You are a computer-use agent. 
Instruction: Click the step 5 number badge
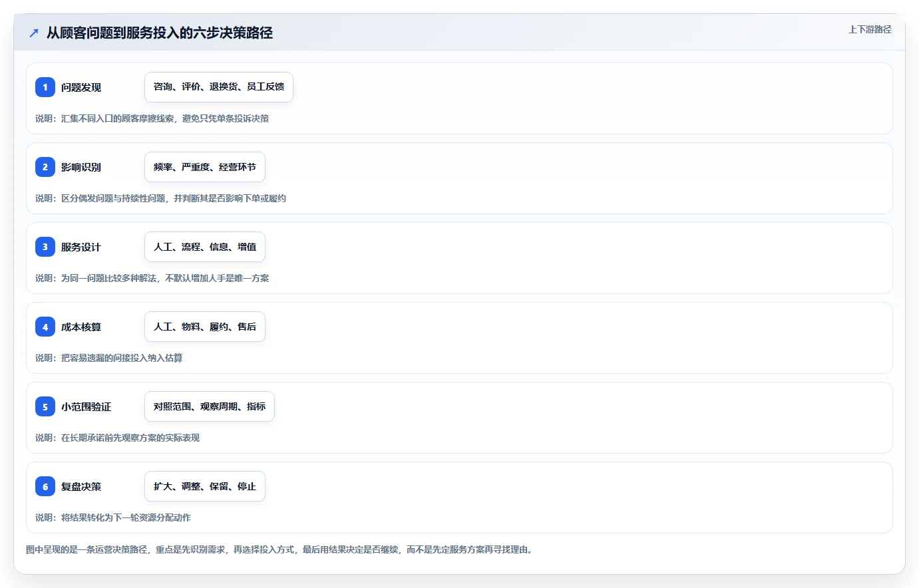(45, 406)
